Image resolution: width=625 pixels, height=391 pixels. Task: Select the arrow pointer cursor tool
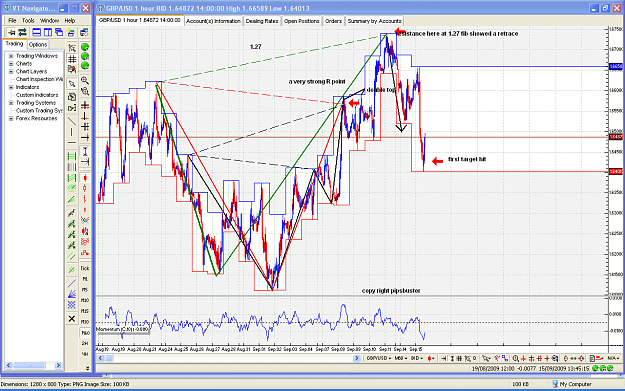pos(72,83)
